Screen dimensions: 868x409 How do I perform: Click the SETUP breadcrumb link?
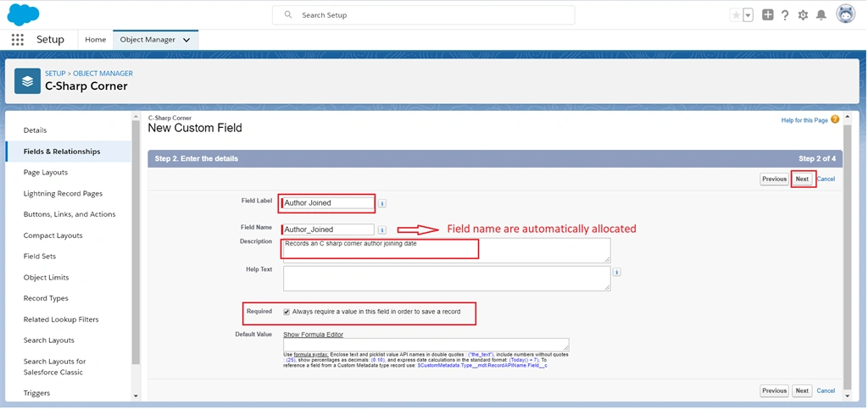tap(55, 73)
